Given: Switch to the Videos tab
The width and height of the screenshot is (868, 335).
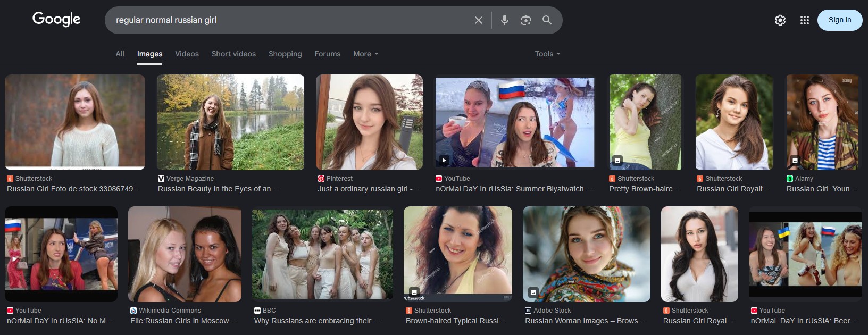Looking at the screenshot, I should (x=187, y=54).
